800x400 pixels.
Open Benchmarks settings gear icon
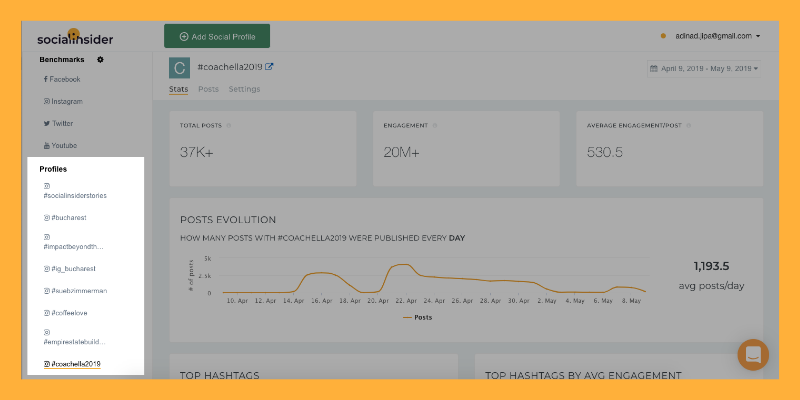[x=101, y=60]
